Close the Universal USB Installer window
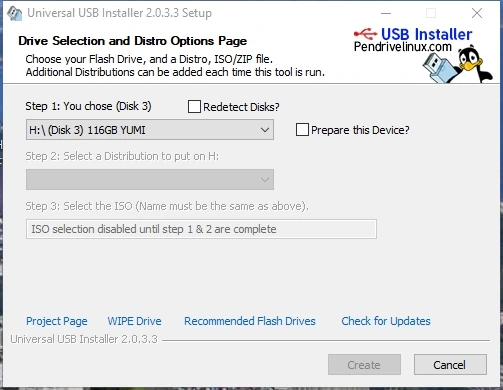 (477, 13)
